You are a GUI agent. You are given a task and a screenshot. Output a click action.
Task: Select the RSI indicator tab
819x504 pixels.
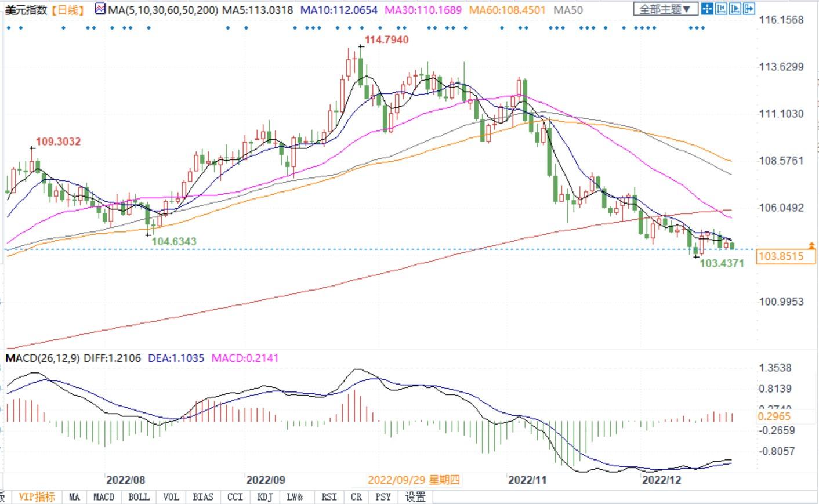(329, 497)
